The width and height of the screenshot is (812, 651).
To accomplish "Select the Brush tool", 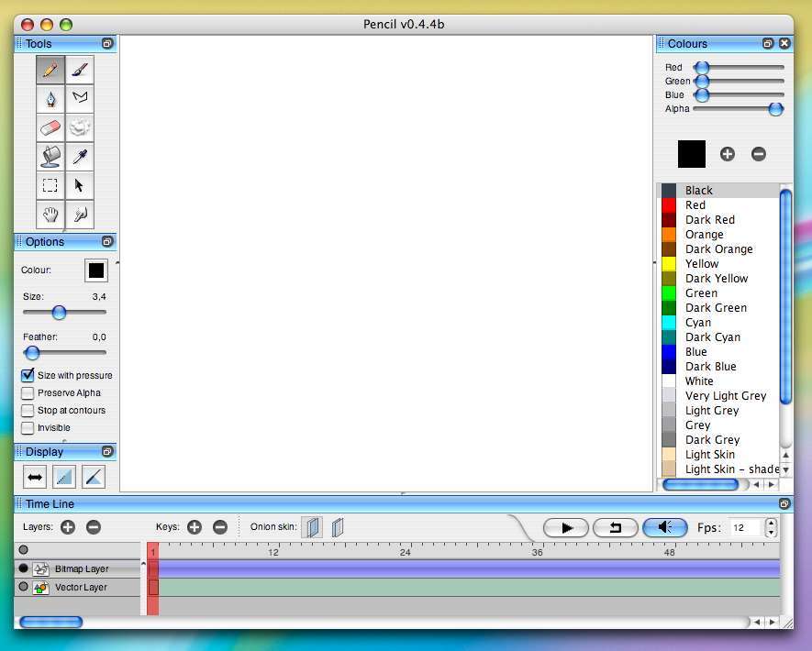I will (79, 70).
